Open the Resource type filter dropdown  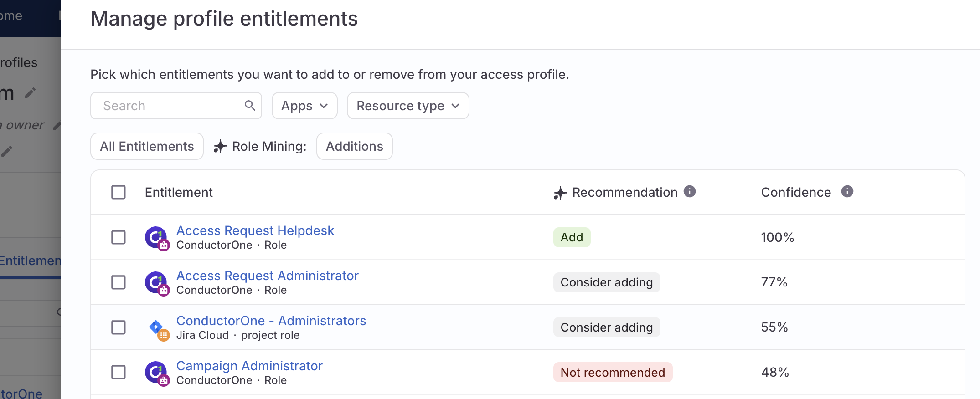(407, 105)
